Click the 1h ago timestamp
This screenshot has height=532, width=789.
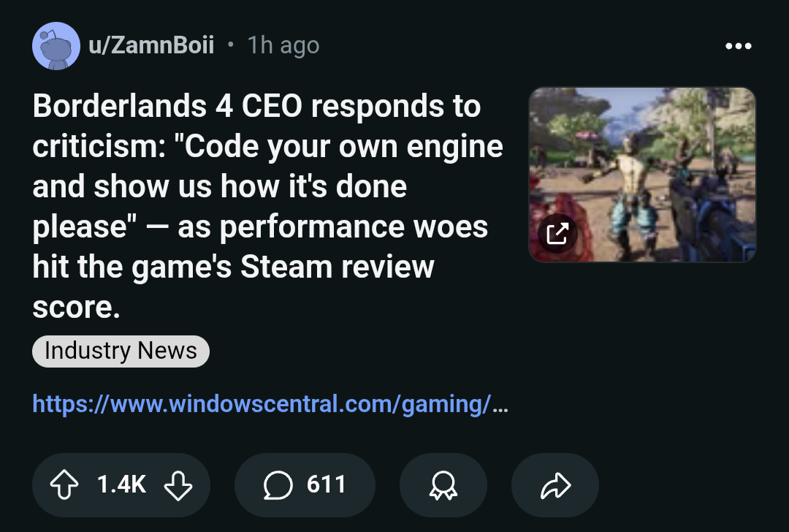click(283, 46)
